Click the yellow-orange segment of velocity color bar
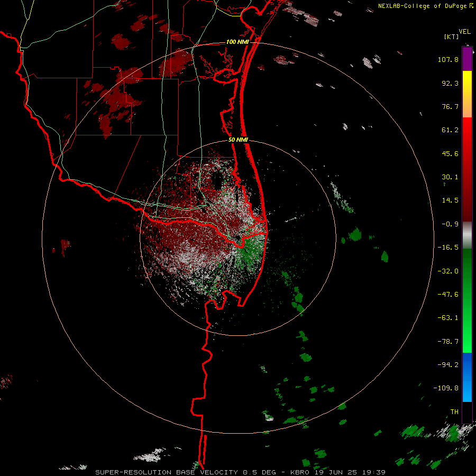The height and width of the screenshot is (476, 476). click(x=467, y=94)
